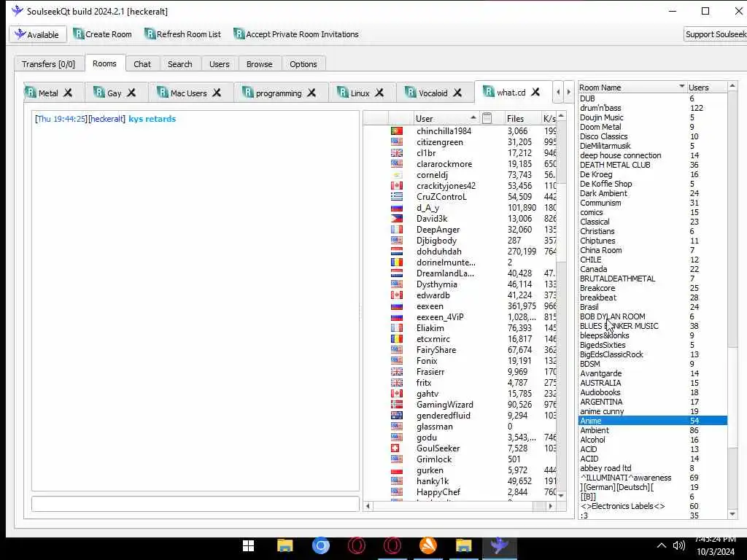Click the Accept Private Room Invitations icon
The image size is (747, 560).
(239, 34)
